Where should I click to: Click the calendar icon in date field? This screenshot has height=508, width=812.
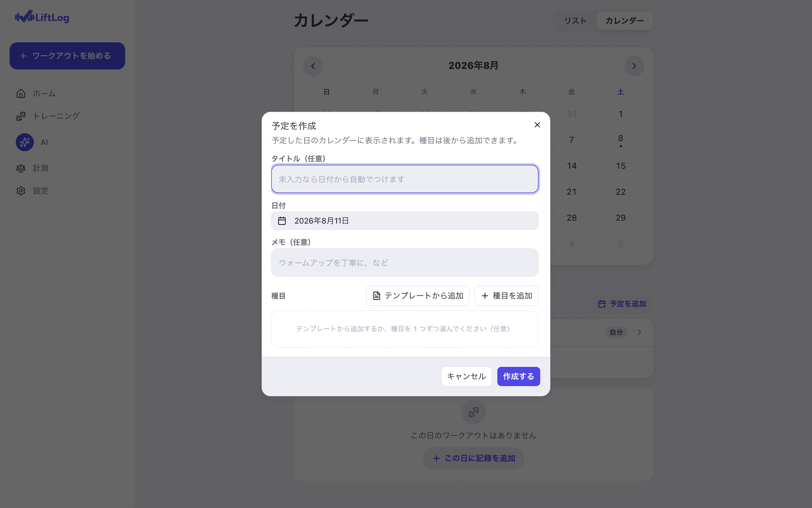tap(282, 221)
